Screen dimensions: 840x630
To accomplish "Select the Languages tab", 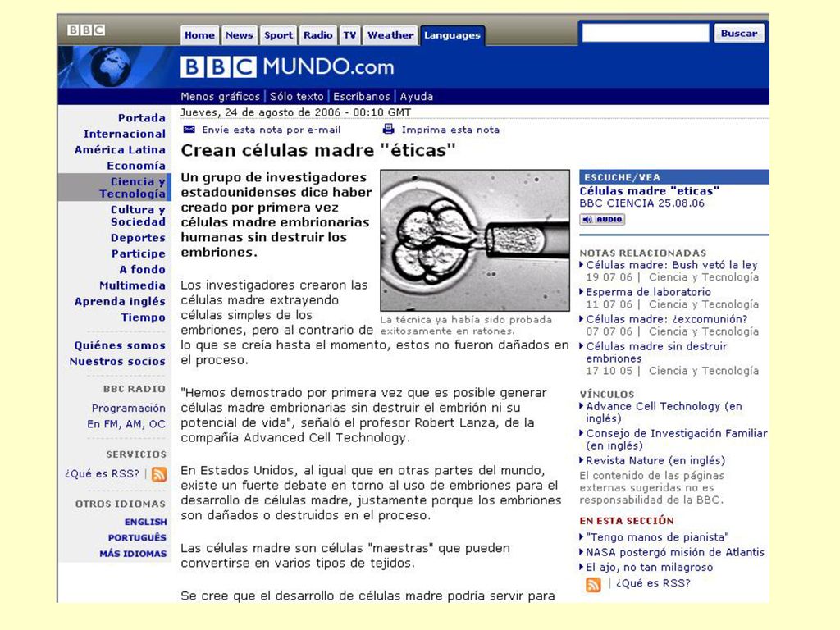I will click(452, 34).
